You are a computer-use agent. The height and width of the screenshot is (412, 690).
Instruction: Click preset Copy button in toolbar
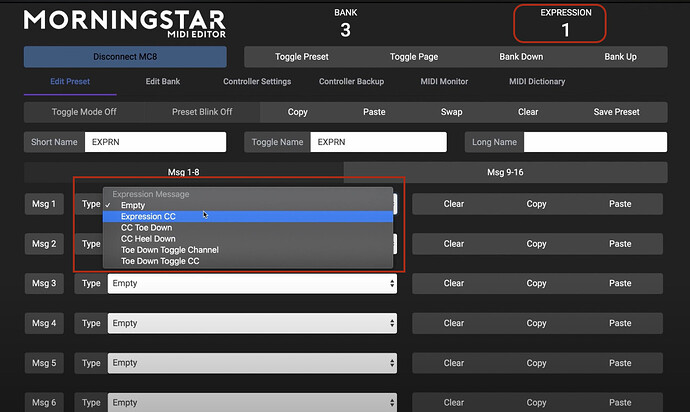click(297, 112)
